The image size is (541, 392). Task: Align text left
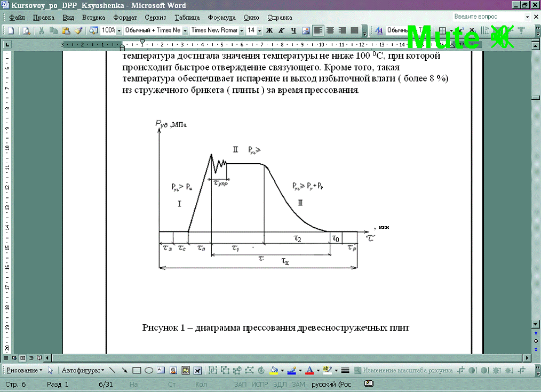(318, 30)
